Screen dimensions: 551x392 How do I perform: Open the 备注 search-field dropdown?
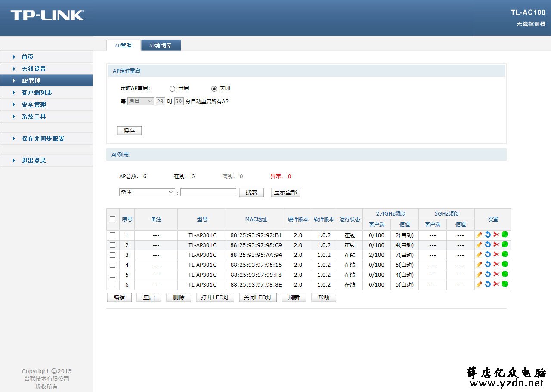tap(147, 192)
